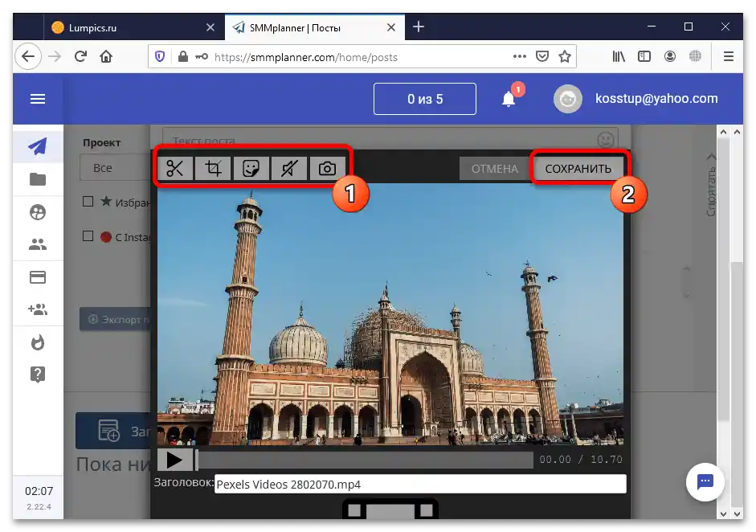Click the video progress bar

[365, 460]
